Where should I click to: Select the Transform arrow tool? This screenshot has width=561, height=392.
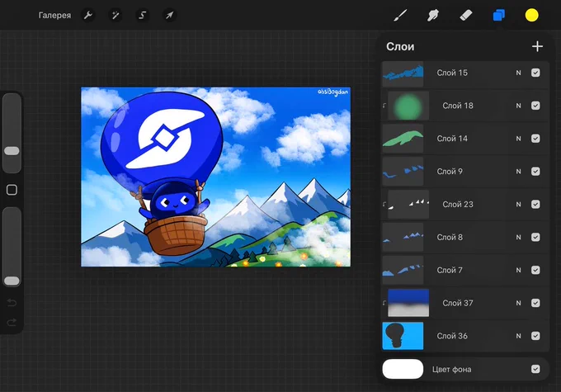170,16
